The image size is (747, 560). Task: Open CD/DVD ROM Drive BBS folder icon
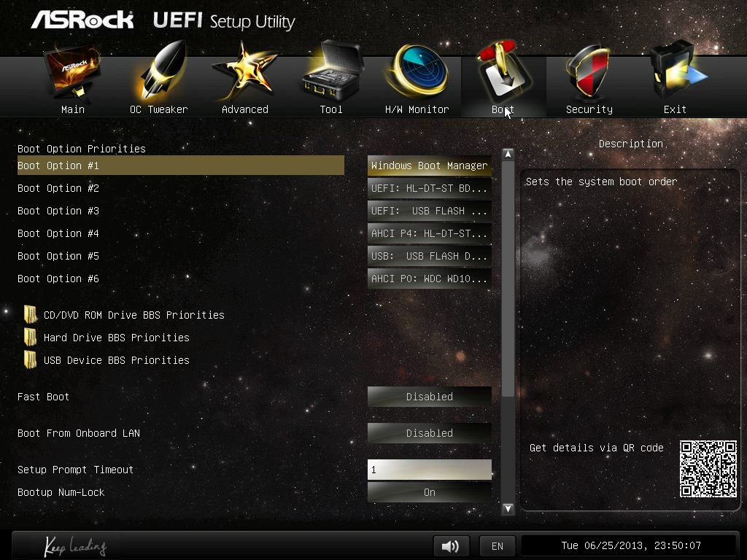click(x=31, y=315)
